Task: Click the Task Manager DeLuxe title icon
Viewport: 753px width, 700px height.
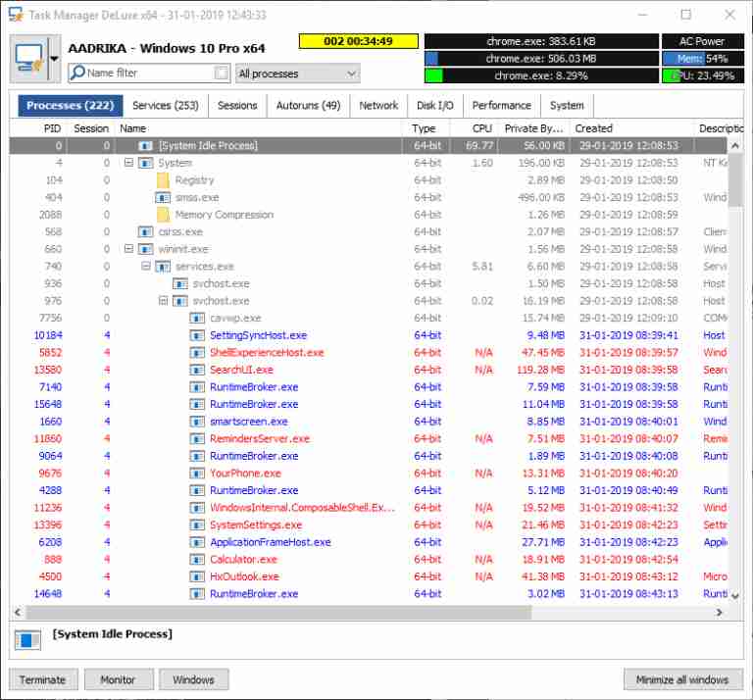Action: click(x=16, y=15)
